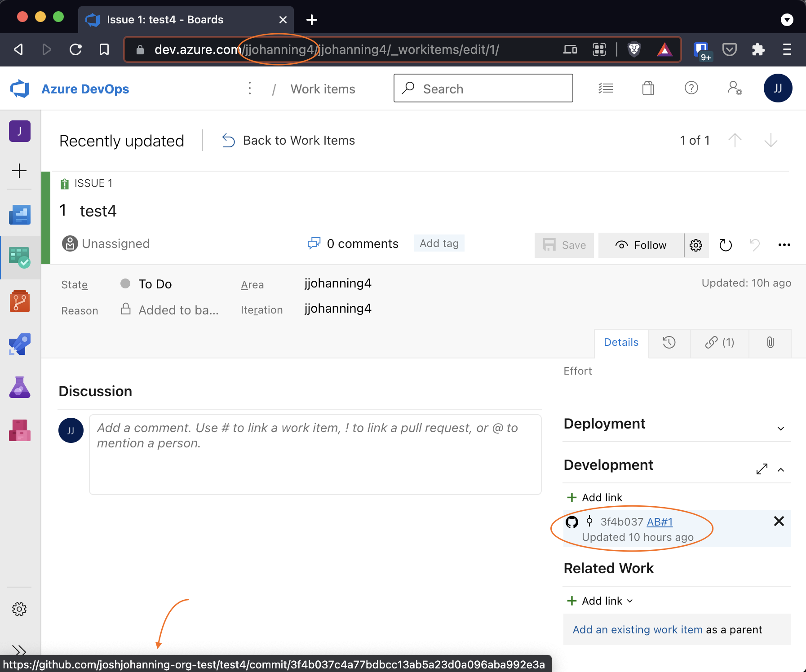
Task: Open the AB#1 commit link
Action: 660,522
